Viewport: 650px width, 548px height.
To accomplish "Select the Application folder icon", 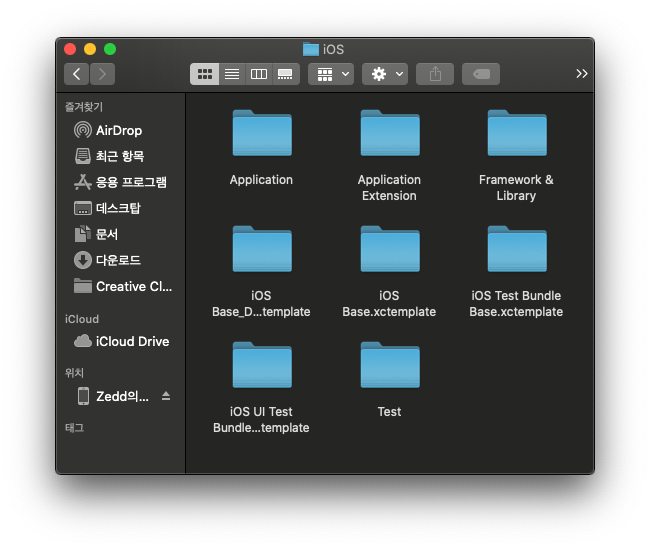I will coord(262,133).
